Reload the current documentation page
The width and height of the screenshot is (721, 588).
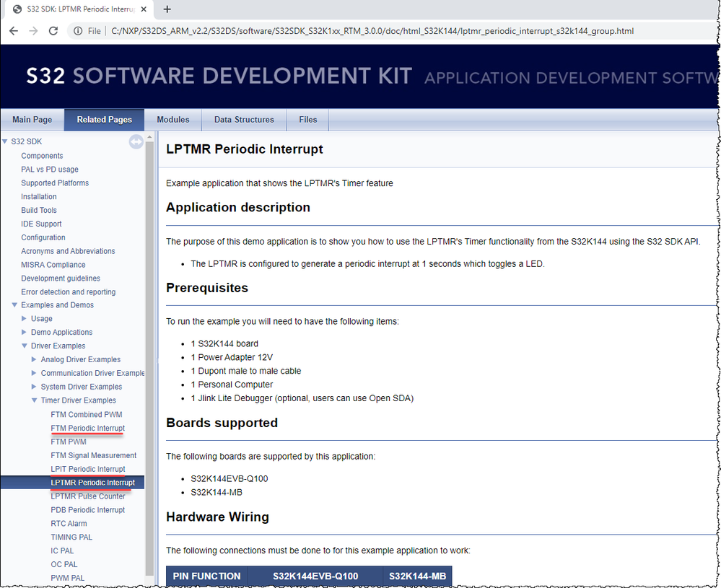click(x=53, y=31)
